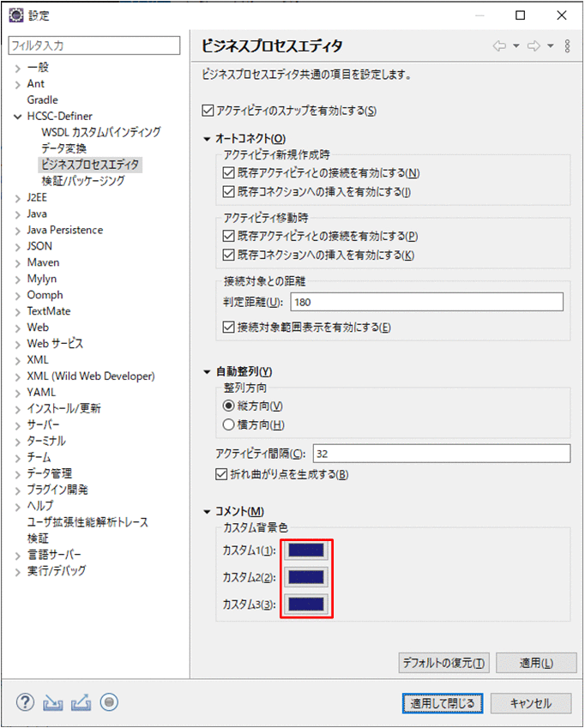Screen dimensions: 585x728
Task: Toggle アクティビティのスナップを有効にする checkbox
Action: pyautogui.click(x=208, y=111)
